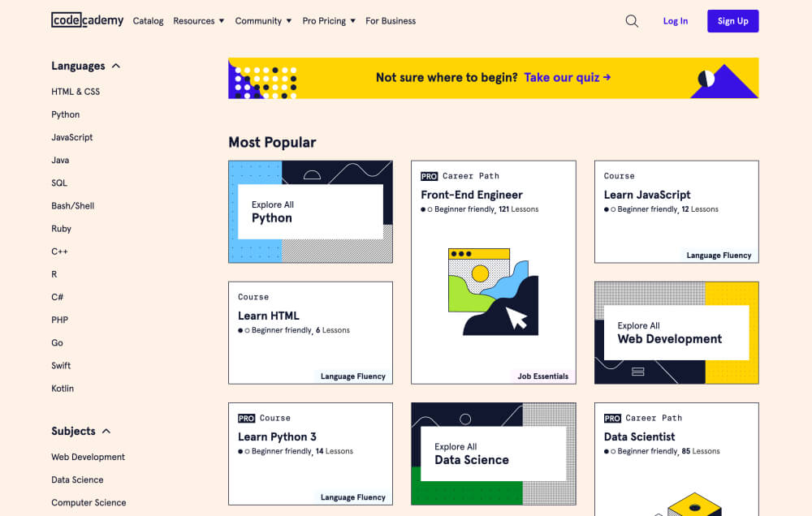Image resolution: width=812 pixels, height=516 pixels.
Task: Collapse the Languages section chevron
Action: point(116,66)
